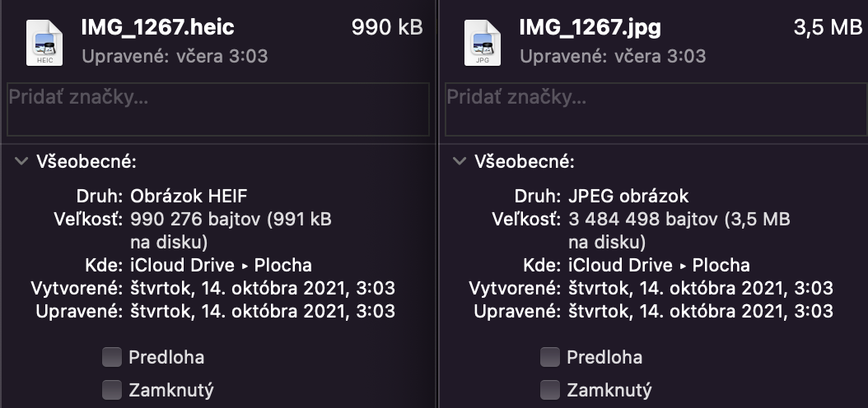This screenshot has width=868, height=408.
Task: Click the 990 kB size label
Action: point(387,27)
